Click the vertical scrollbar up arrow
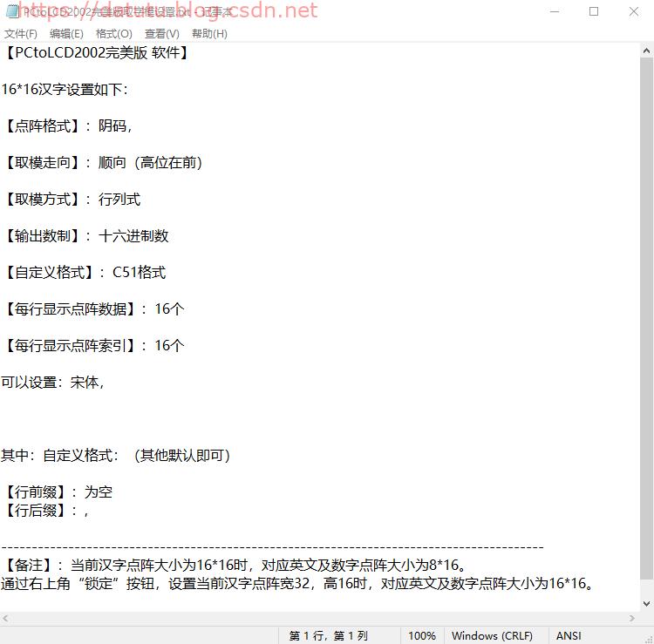Screen dimensions: 654x644 [x=646, y=51]
